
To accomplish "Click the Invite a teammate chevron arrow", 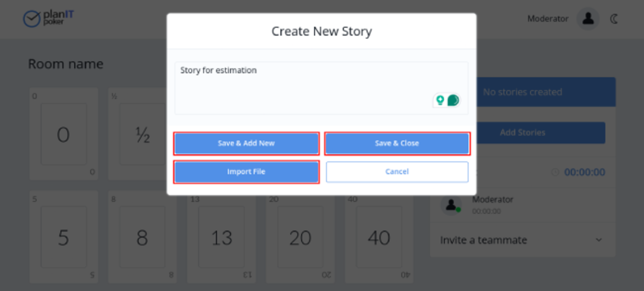I will click(598, 240).
